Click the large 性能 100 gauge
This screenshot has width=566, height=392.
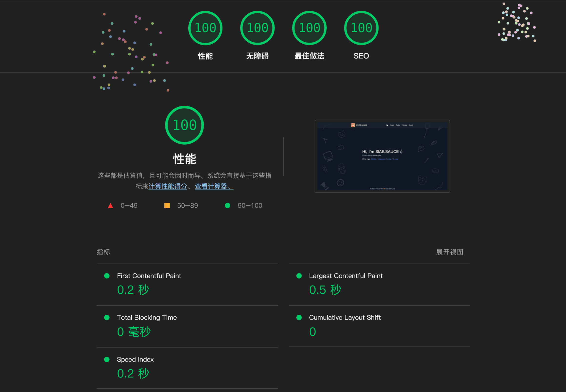(184, 125)
